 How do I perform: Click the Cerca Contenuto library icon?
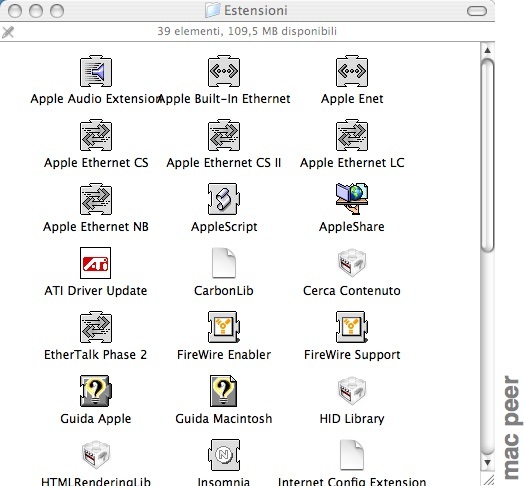[x=352, y=263]
